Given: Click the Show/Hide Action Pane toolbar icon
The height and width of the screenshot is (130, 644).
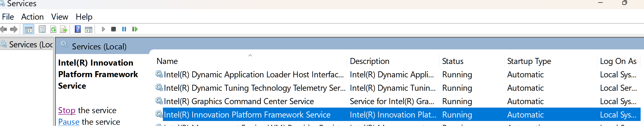Looking at the screenshot, I should [x=89, y=30].
